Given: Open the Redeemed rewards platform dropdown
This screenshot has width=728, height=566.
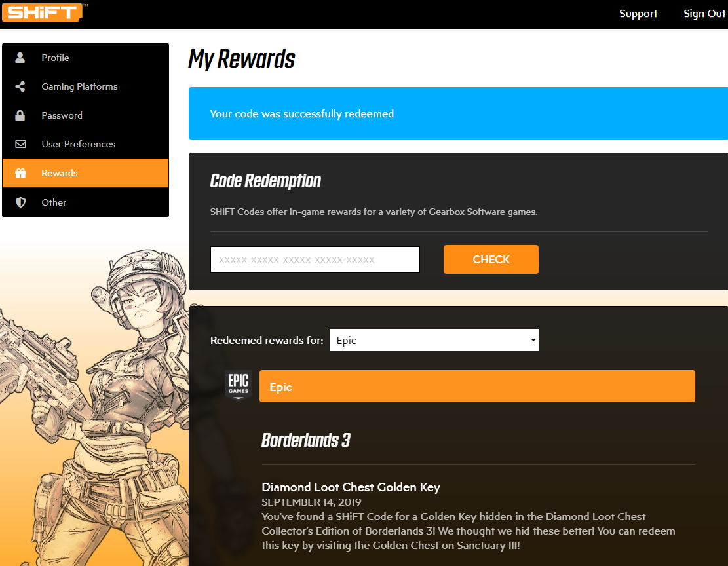Looking at the screenshot, I should (434, 340).
